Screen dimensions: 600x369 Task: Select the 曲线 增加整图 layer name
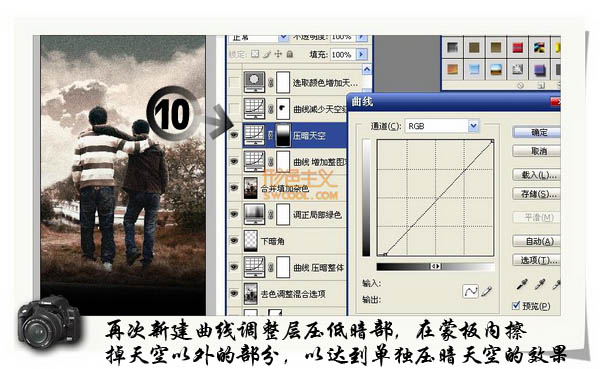point(320,162)
